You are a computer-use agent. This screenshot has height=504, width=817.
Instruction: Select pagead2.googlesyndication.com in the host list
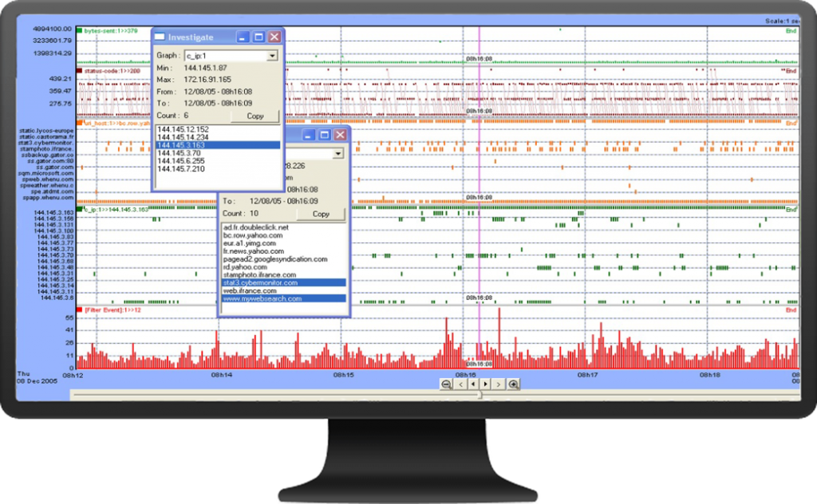(x=275, y=258)
